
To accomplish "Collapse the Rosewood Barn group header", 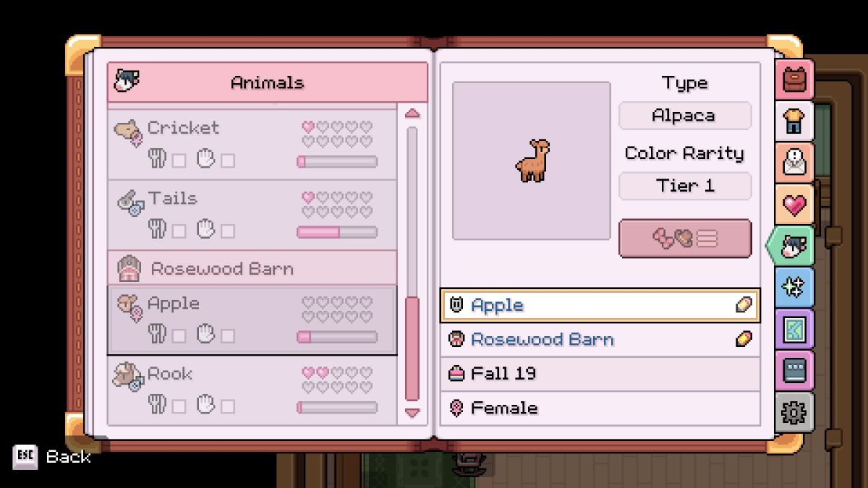I will pos(252,268).
